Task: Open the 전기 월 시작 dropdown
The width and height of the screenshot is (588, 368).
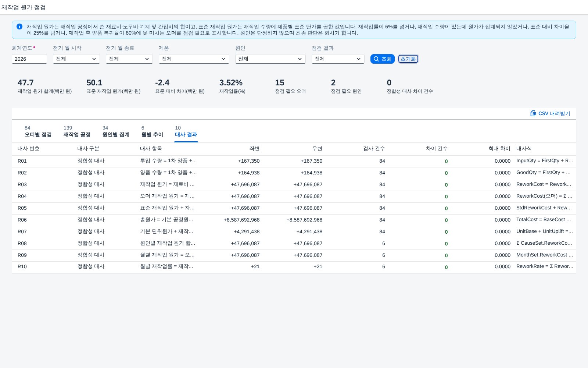Action: point(76,59)
